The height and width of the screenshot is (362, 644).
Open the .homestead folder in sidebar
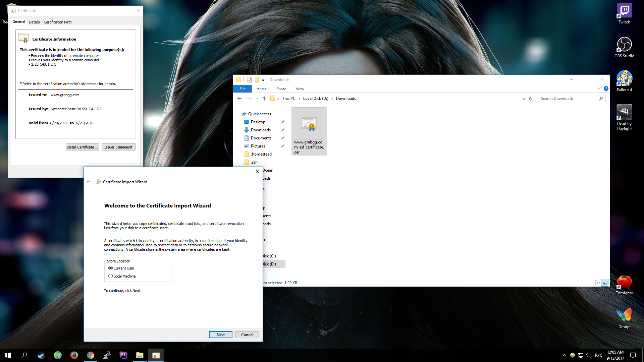[261, 154]
